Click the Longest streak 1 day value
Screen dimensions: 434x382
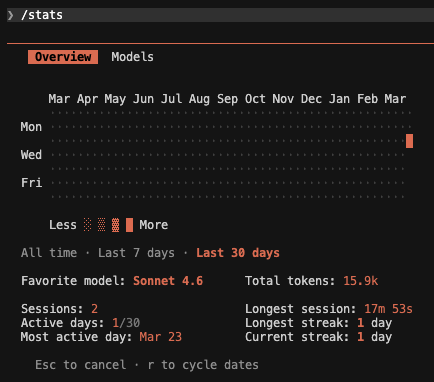click(x=374, y=323)
